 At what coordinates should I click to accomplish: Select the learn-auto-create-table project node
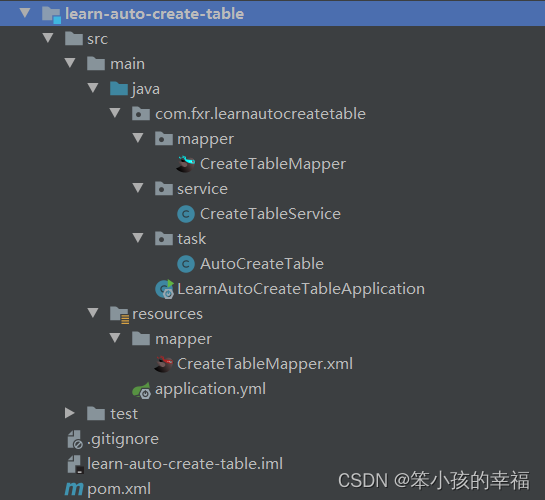click(x=154, y=14)
